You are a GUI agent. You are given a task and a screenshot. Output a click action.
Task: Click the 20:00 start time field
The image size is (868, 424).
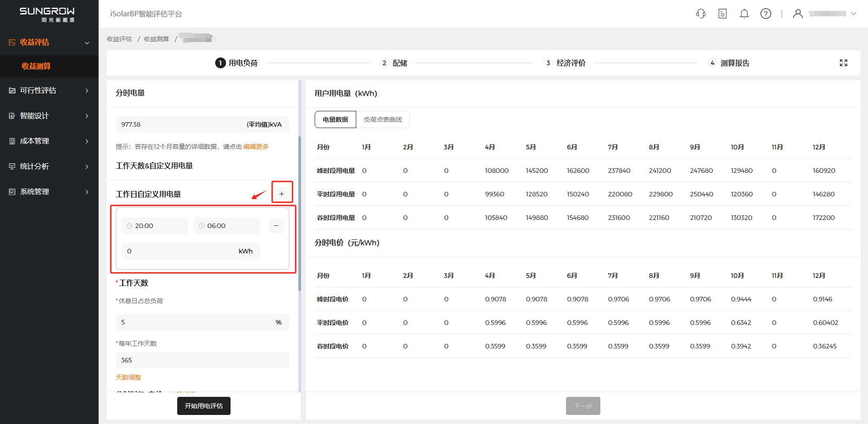tap(155, 226)
